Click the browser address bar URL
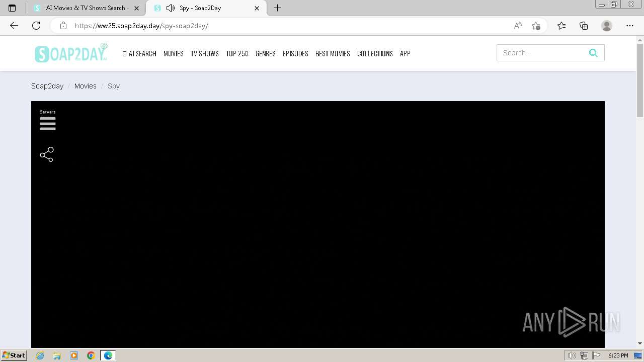 pyautogui.click(x=141, y=26)
